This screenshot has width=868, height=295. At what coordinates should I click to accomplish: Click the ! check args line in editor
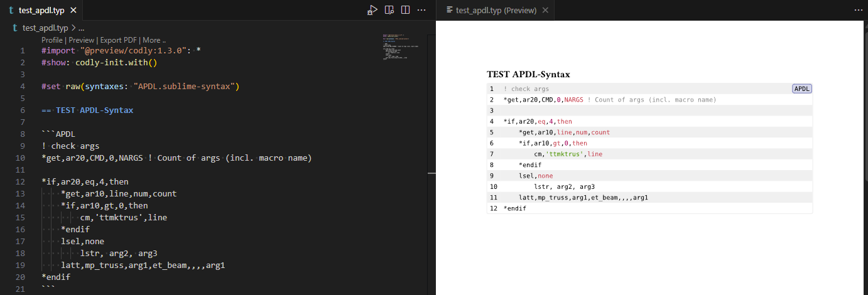70,146
